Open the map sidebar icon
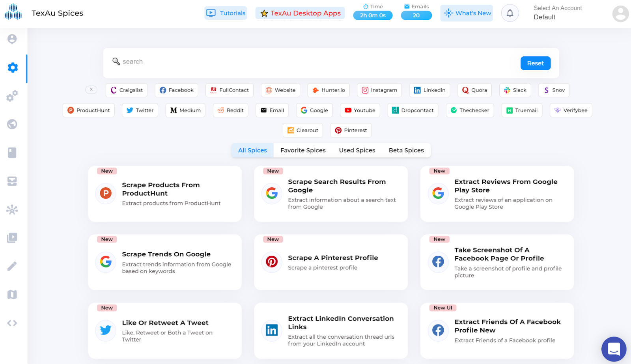The width and height of the screenshot is (631, 364). pyautogui.click(x=12, y=295)
